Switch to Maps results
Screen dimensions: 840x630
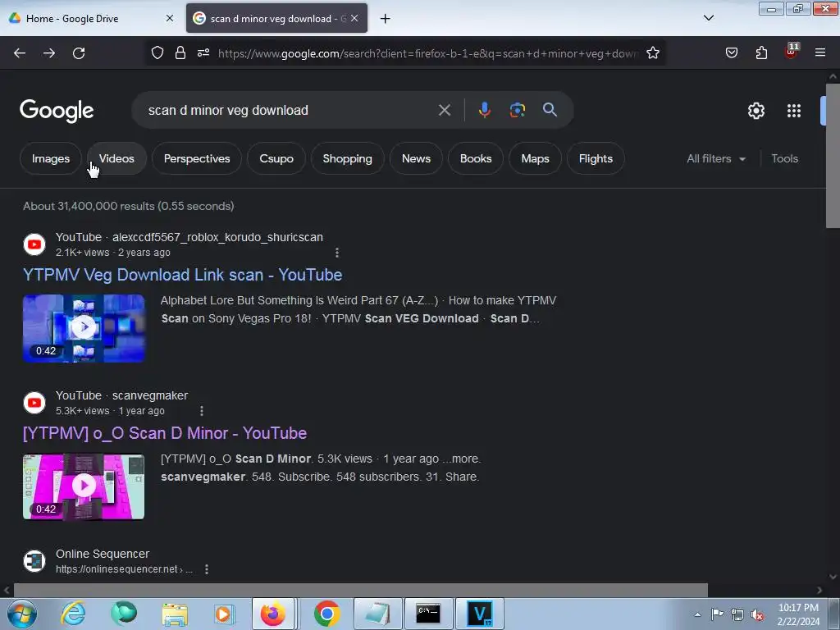pos(535,158)
